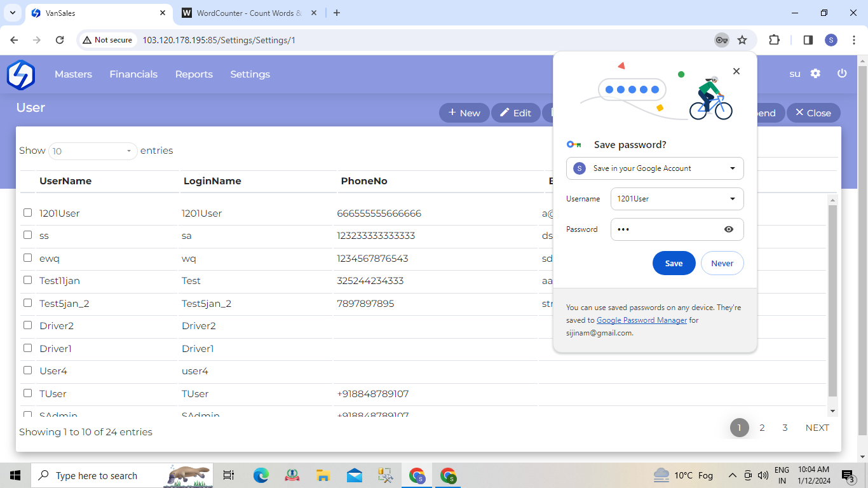Reload the page with the refresh icon

tap(60, 40)
